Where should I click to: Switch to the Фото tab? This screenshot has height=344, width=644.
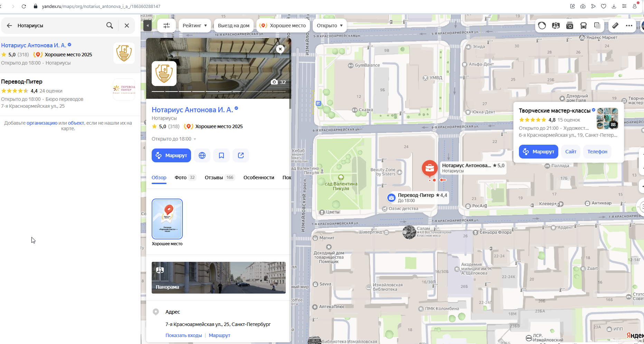tap(185, 178)
